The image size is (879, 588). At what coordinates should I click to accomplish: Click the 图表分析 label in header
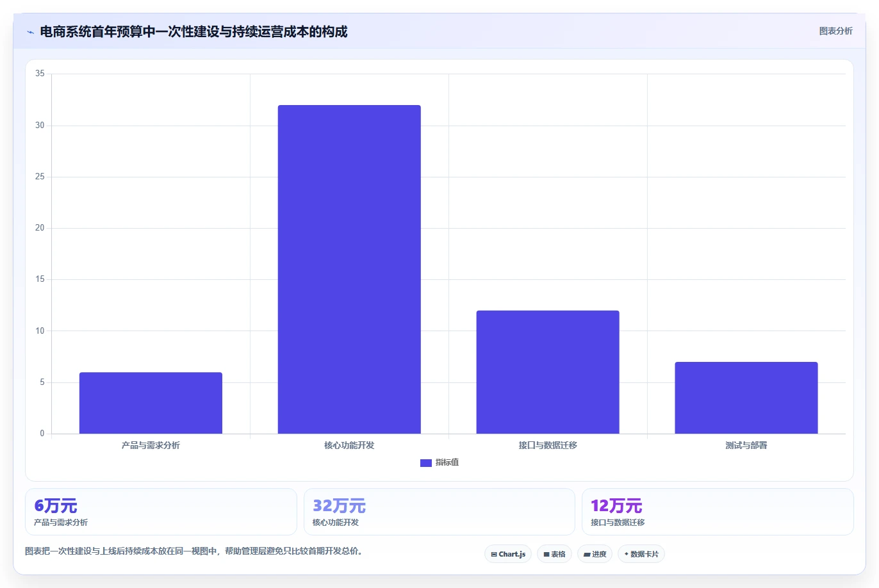click(x=835, y=31)
